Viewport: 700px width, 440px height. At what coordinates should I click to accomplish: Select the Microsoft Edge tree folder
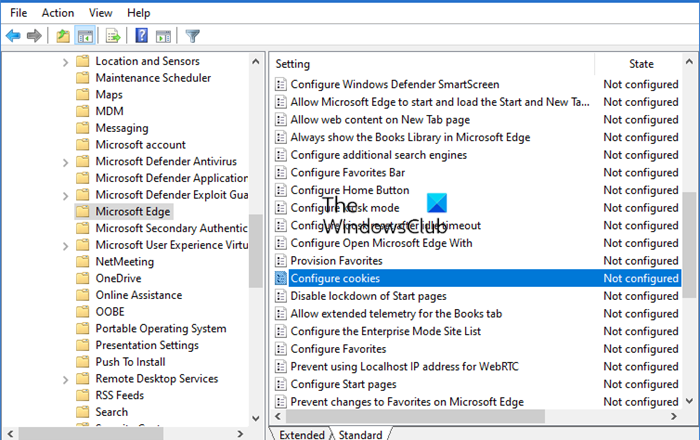pos(133,212)
